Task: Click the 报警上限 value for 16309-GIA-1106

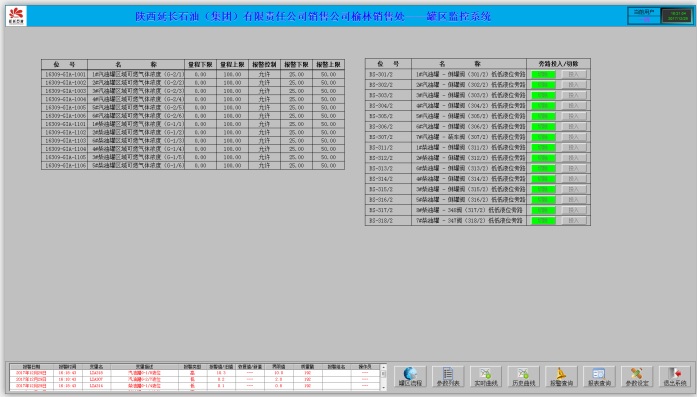Action: [328, 165]
